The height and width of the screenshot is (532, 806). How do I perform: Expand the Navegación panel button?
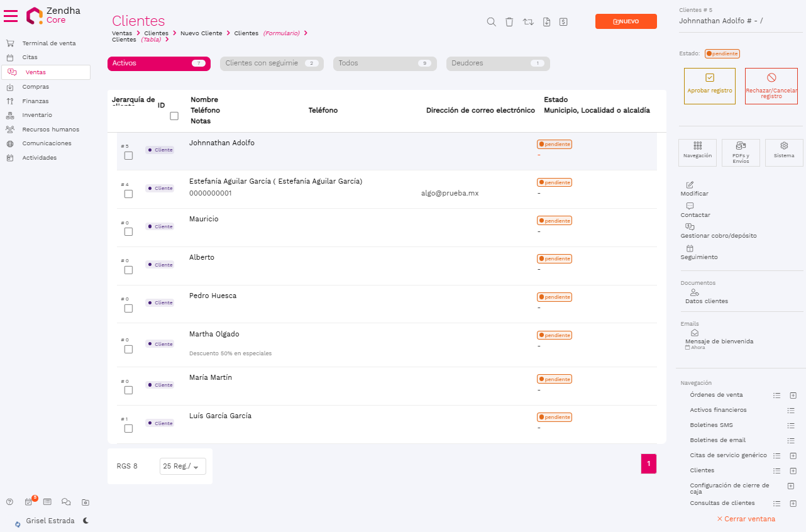(697, 152)
